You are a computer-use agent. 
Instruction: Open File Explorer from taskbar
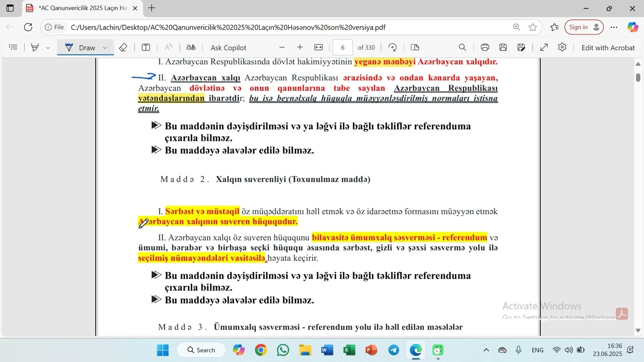tap(305, 350)
